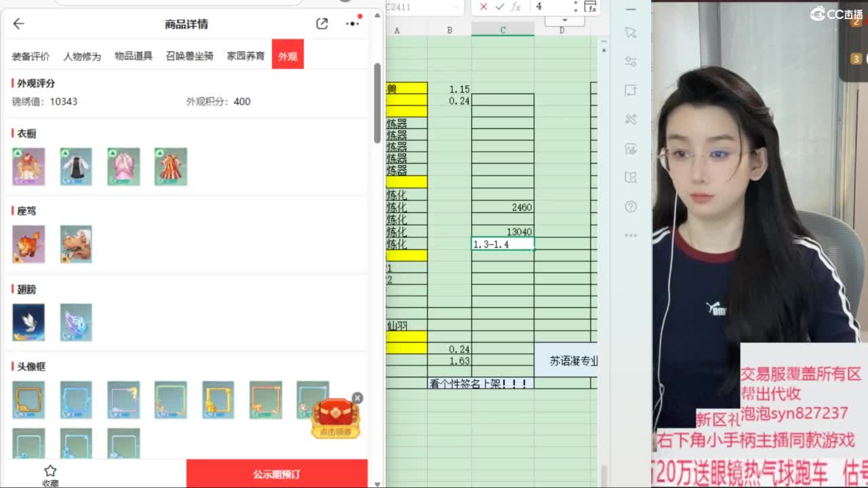The image size is (868, 488).
Task: Open the more tools ellipsis in right sidebar
Action: [x=631, y=234]
